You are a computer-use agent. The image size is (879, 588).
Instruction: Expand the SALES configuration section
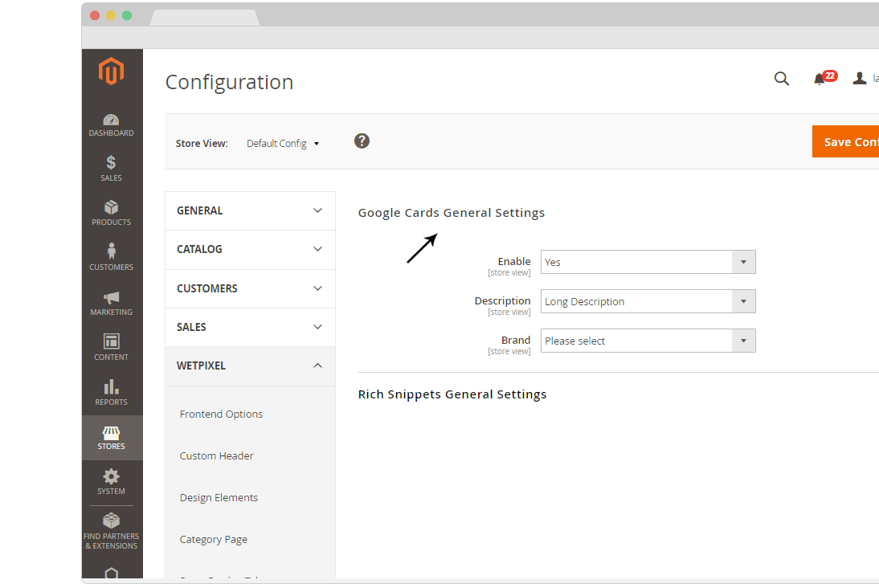click(250, 328)
